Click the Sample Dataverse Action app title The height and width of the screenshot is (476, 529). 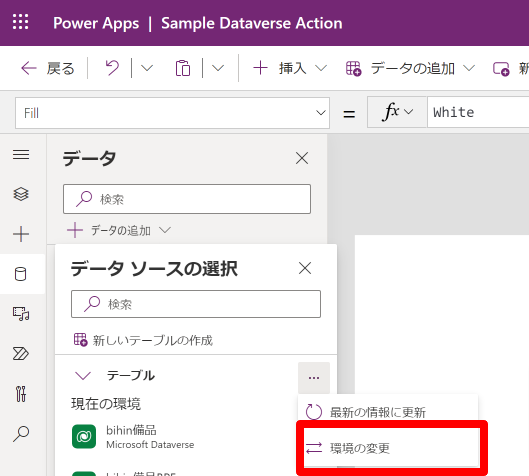252,23
